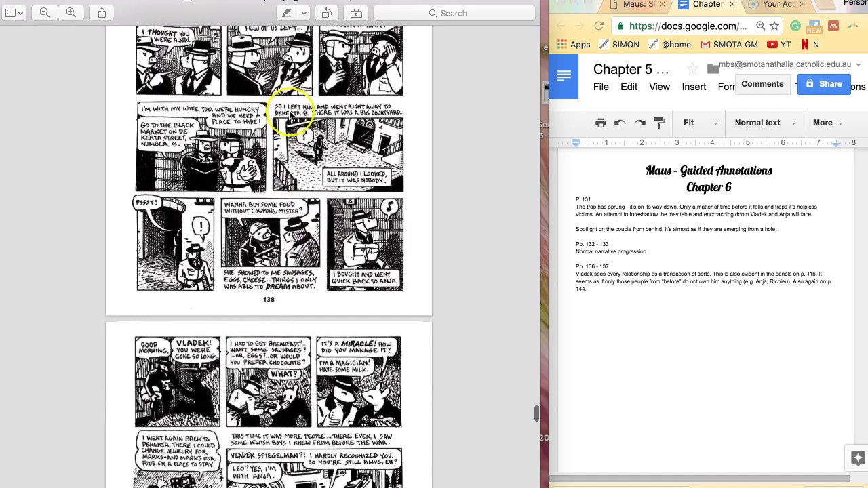Image resolution: width=868 pixels, height=488 pixels.
Task: Redo with the Docs redo arrow
Action: tap(639, 123)
